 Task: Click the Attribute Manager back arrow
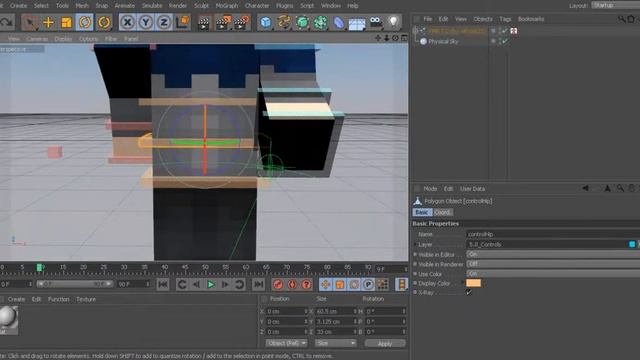point(585,188)
